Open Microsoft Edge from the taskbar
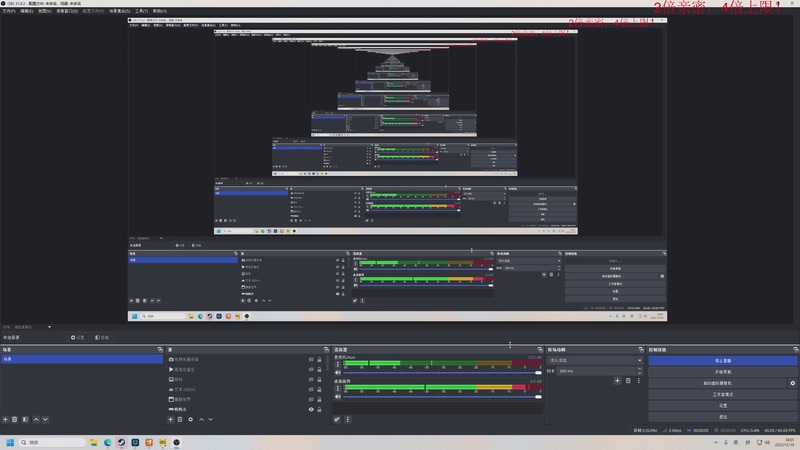800x450 pixels. (108, 442)
